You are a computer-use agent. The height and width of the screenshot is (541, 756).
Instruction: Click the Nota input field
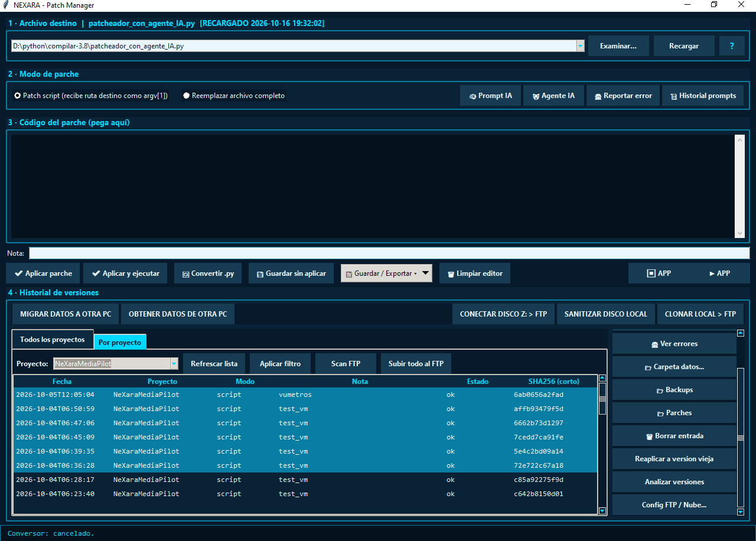389,253
